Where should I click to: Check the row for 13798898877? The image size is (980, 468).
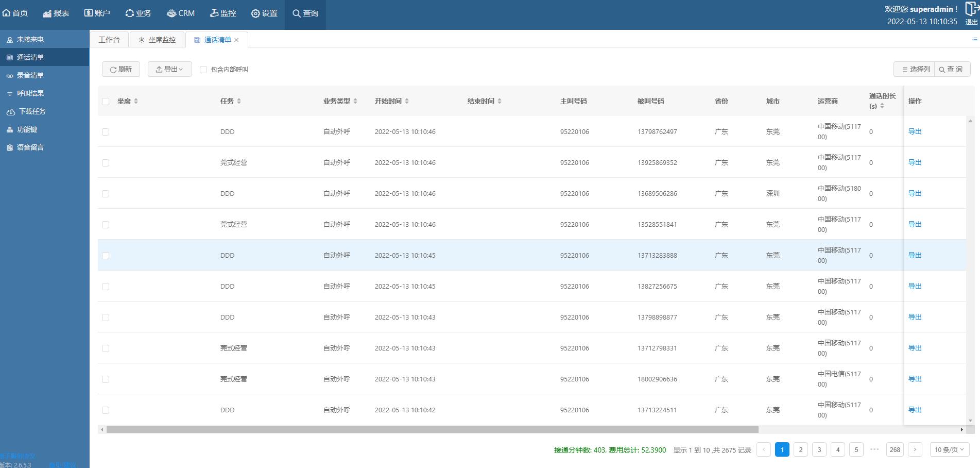tap(106, 317)
